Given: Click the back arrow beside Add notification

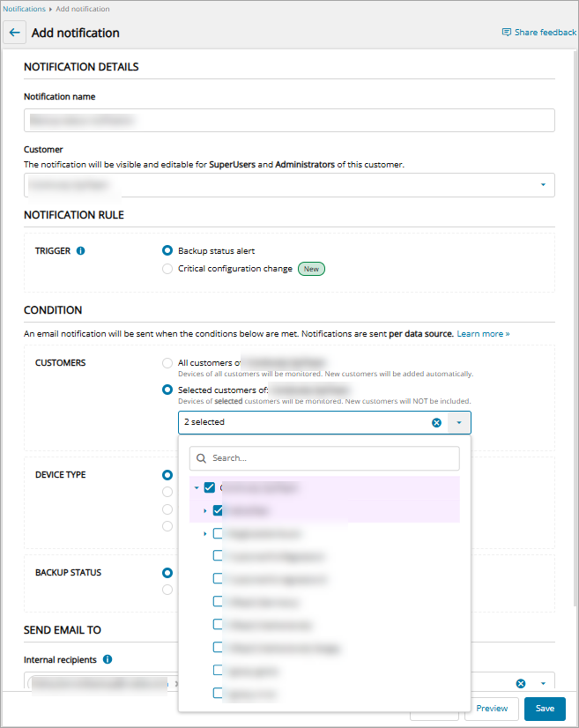Looking at the screenshot, I should (x=14, y=33).
